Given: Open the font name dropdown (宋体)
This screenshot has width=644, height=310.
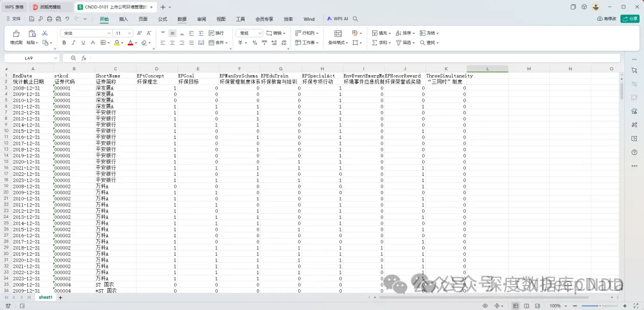Looking at the screenshot, I should 85,33.
